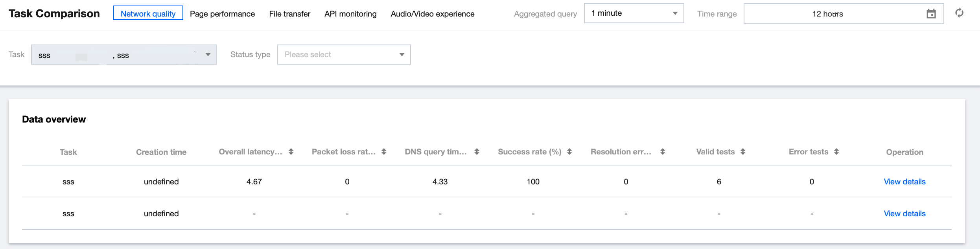Sort by Packet loss rate column
Image resolution: width=980 pixels, height=249 pixels.
click(384, 152)
